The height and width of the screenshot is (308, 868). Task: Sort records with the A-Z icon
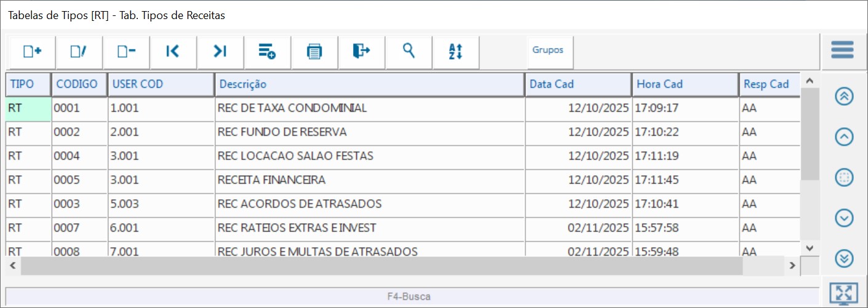455,52
